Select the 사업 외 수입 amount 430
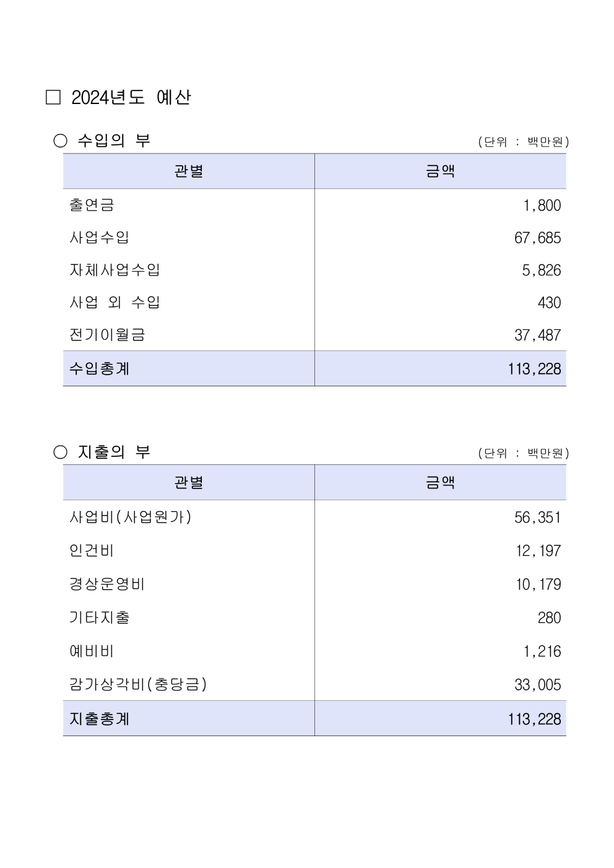The image size is (614, 868). point(549,303)
